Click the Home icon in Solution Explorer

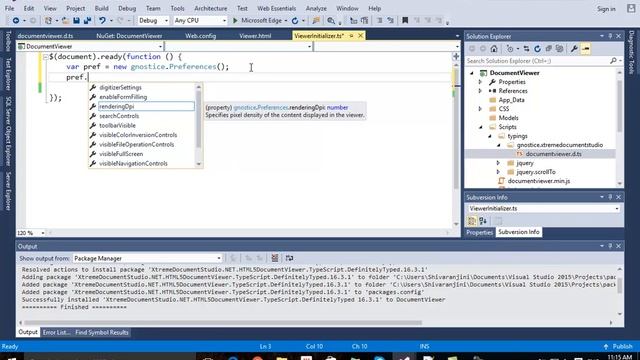click(494, 49)
